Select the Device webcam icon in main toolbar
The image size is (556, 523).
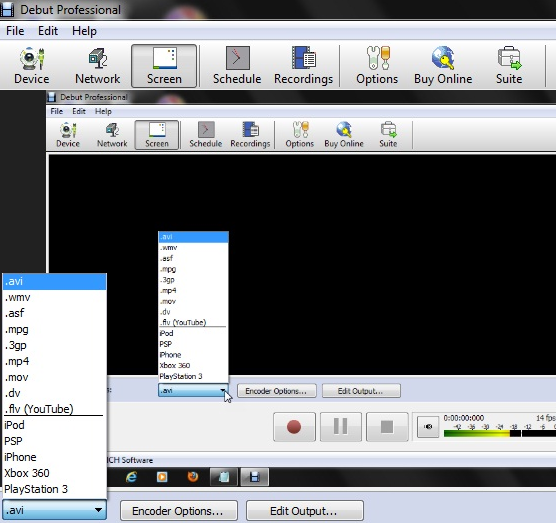(32, 66)
